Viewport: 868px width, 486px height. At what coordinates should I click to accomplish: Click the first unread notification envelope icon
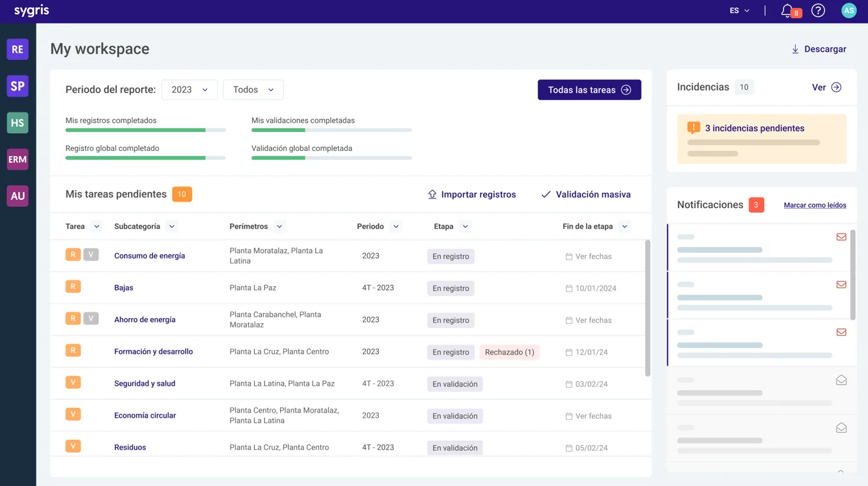841,237
